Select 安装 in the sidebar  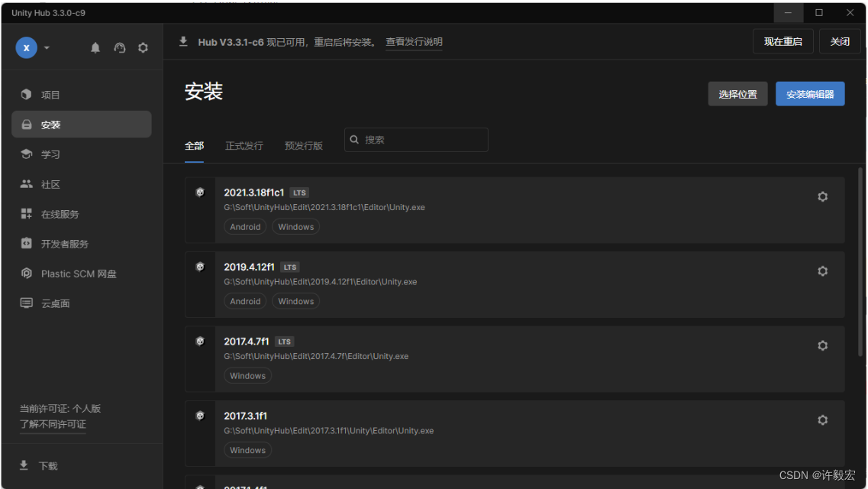[82, 125]
